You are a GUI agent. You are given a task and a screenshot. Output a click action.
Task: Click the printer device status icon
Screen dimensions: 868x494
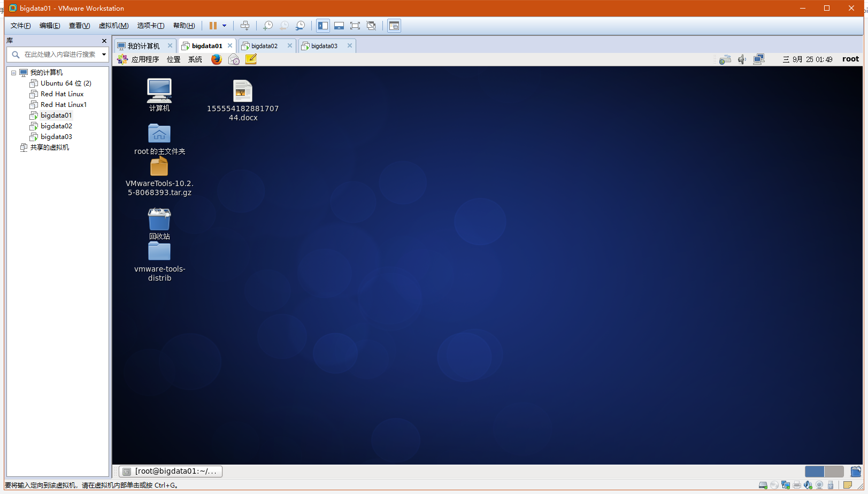tap(797, 485)
